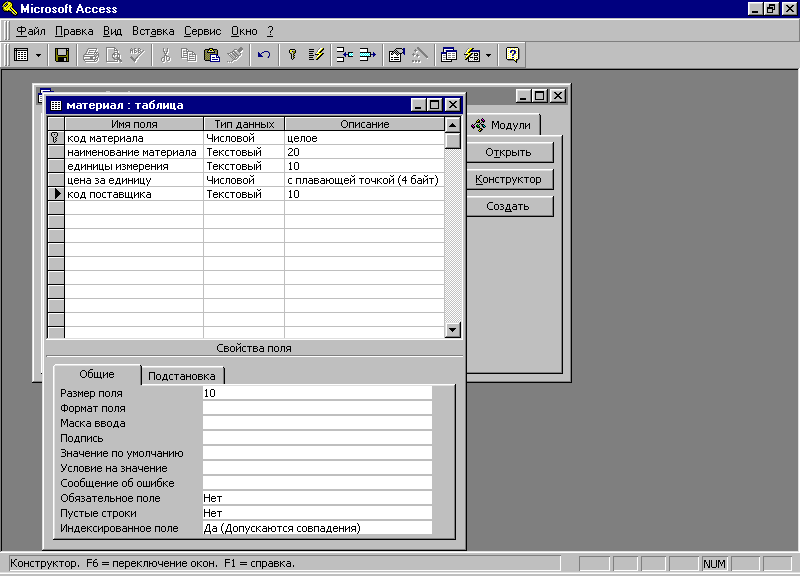Open the Office Assistant help icon
Screen dimensions: 800x576
[512, 55]
